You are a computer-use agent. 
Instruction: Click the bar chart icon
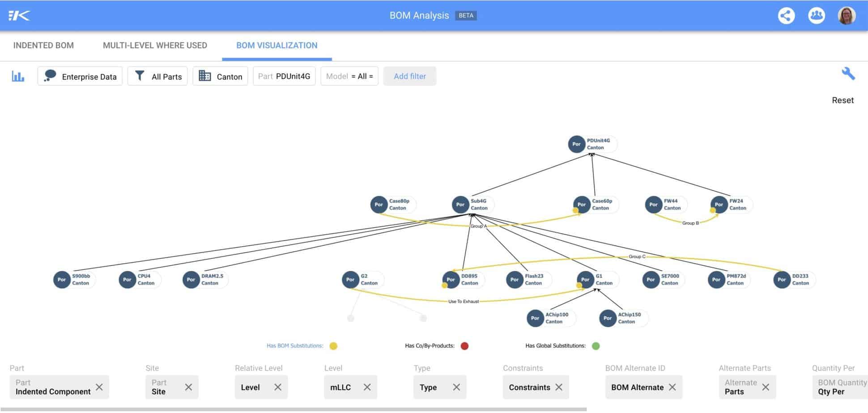click(x=18, y=76)
